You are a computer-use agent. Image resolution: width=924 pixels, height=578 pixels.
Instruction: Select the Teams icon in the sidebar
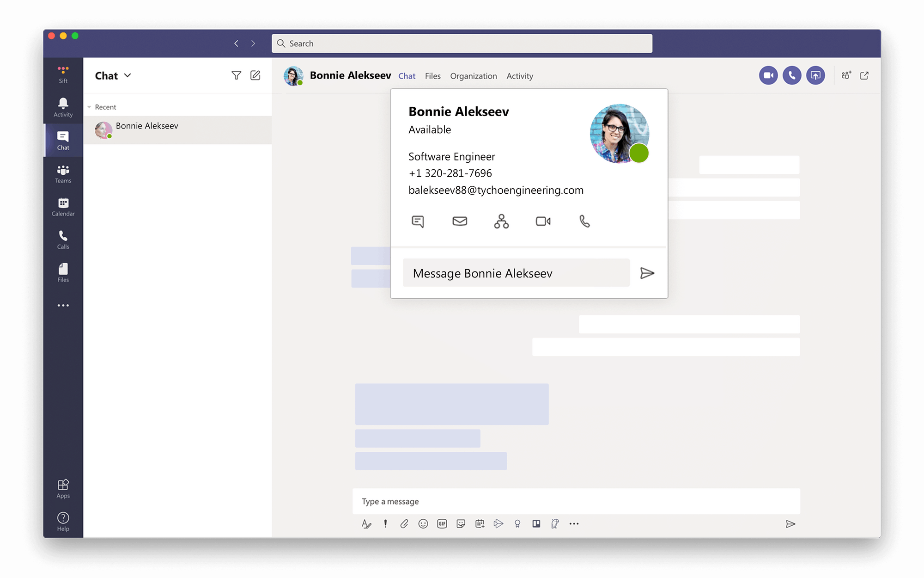coord(62,173)
